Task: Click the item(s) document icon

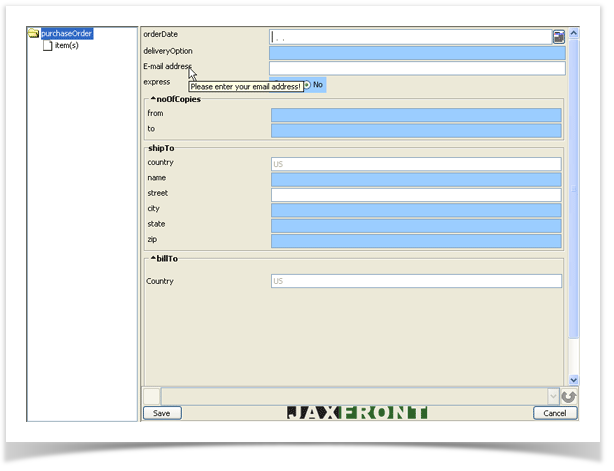Action: 47,45
